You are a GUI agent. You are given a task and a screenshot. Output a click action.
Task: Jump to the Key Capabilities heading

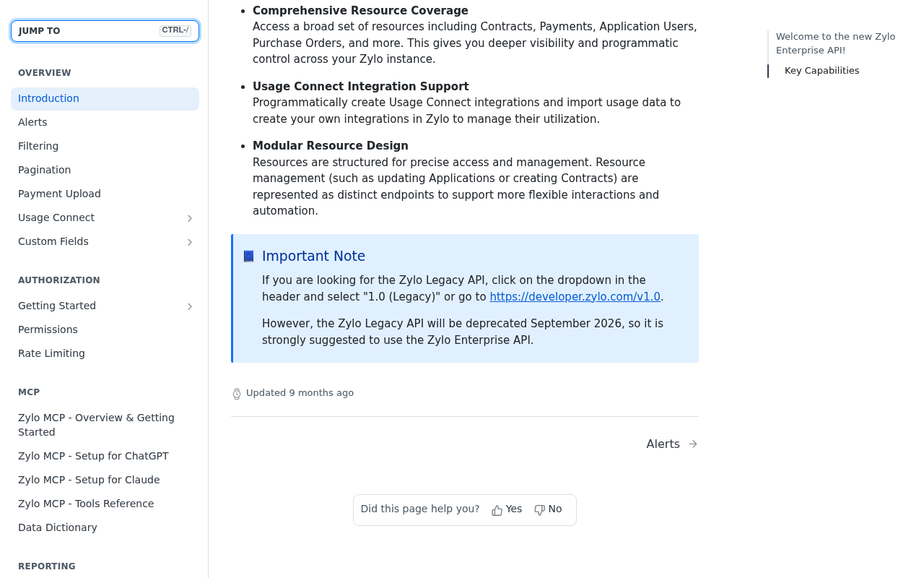[821, 71]
